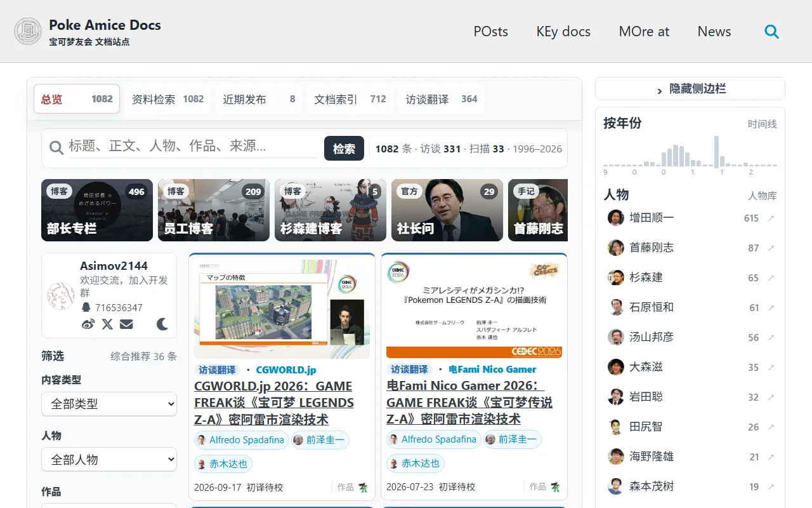
Task: Open external link arrow for 森本茂树
Action: [771, 486]
